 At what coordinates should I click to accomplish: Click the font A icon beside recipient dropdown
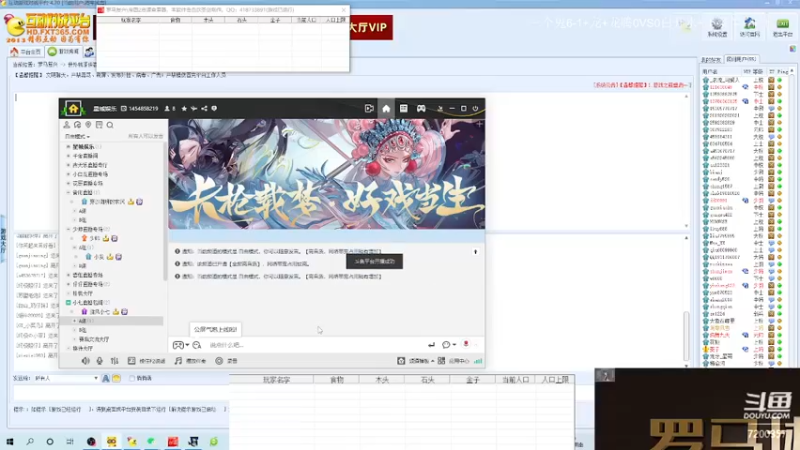tap(106, 378)
